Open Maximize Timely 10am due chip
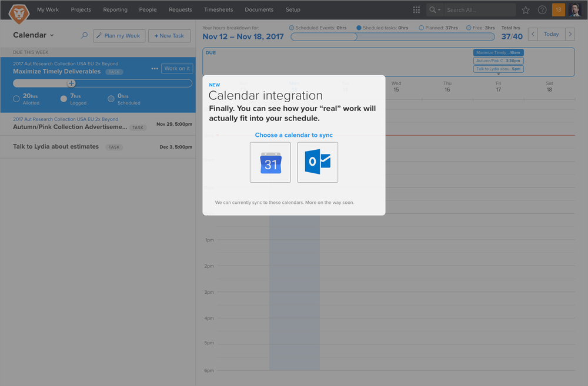The width and height of the screenshot is (588, 386). 499,52
